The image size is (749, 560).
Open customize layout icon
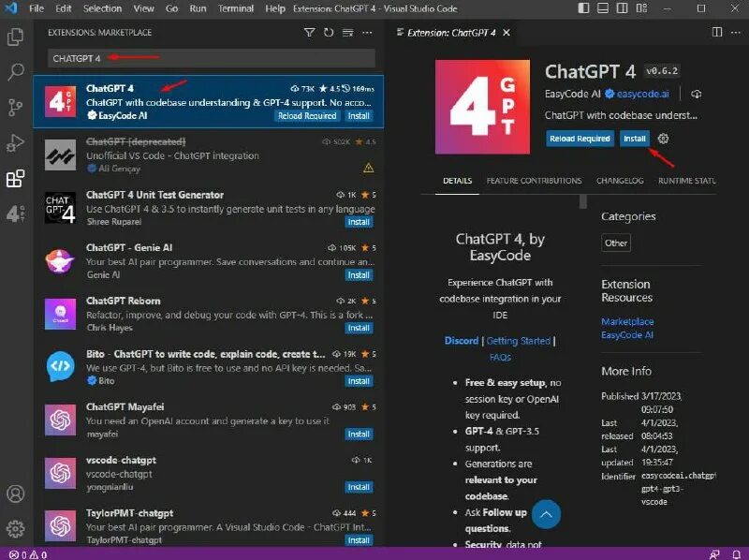[641, 8]
